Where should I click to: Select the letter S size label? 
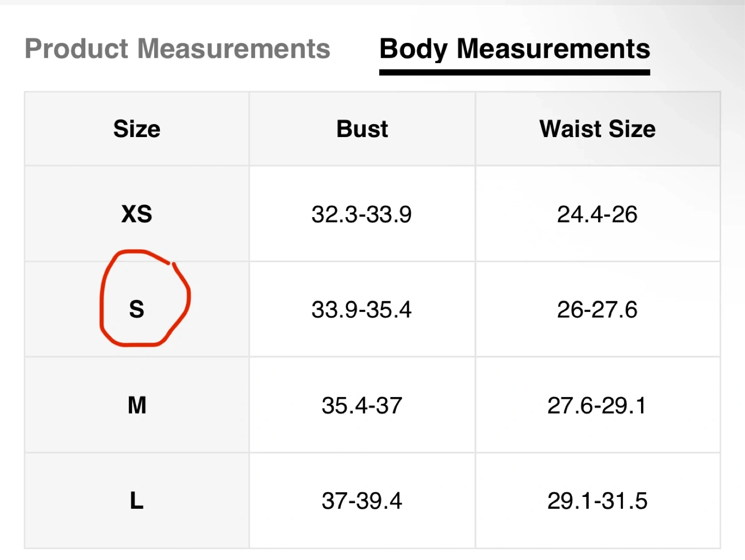point(137,310)
